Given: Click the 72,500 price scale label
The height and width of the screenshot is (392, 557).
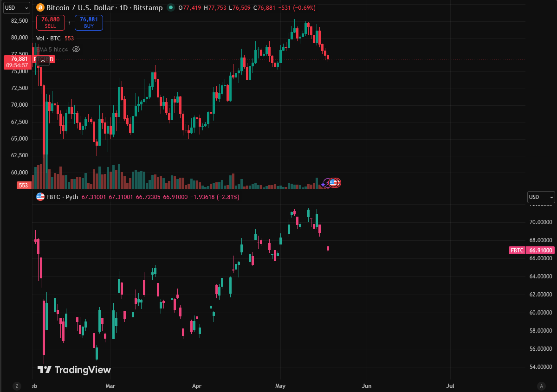Looking at the screenshot, I should click(x=19, y=88).
